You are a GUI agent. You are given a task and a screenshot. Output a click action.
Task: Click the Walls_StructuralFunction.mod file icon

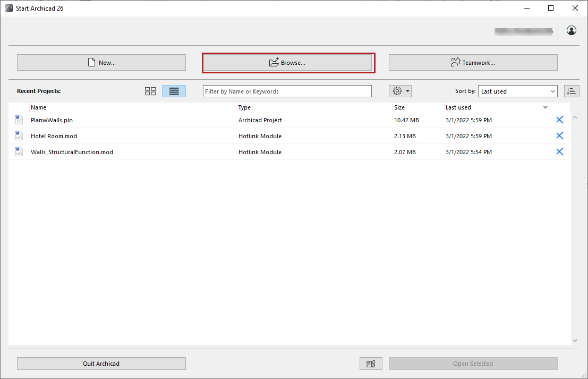point(19,151)
